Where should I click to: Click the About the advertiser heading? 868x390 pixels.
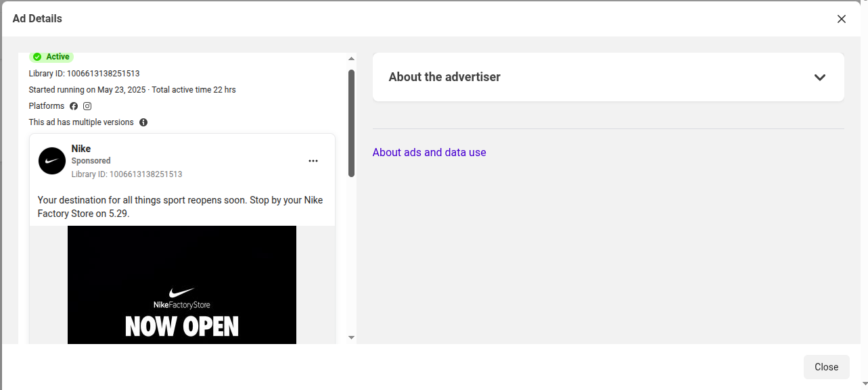pos(444,77)
